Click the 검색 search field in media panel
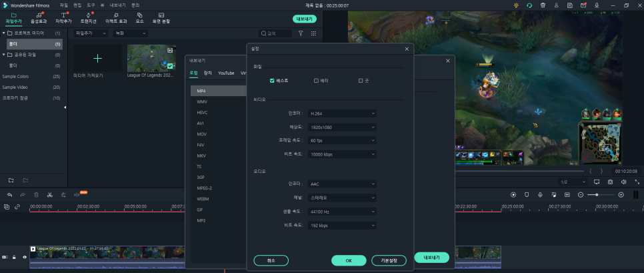The image size is (644, 273). [x=275, y=33]
